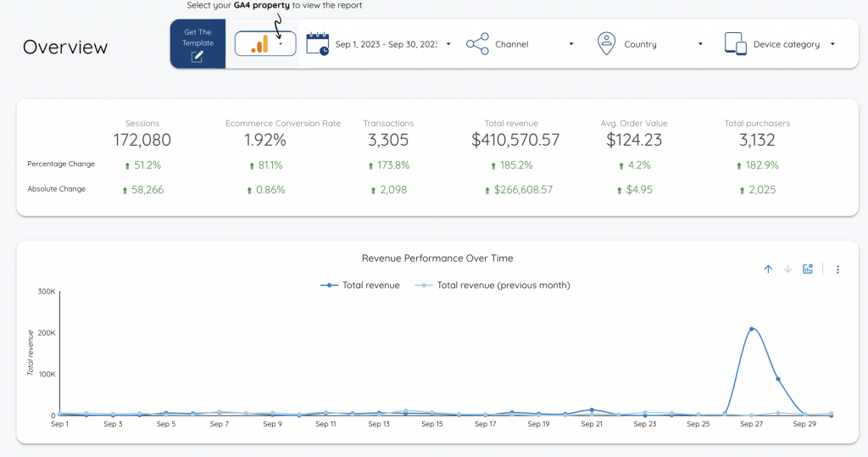The image size is (868, 457).
Task: Toggle the Total revenue (previous month) legend series
Action: pyautogui.click(x=492, y=285)
